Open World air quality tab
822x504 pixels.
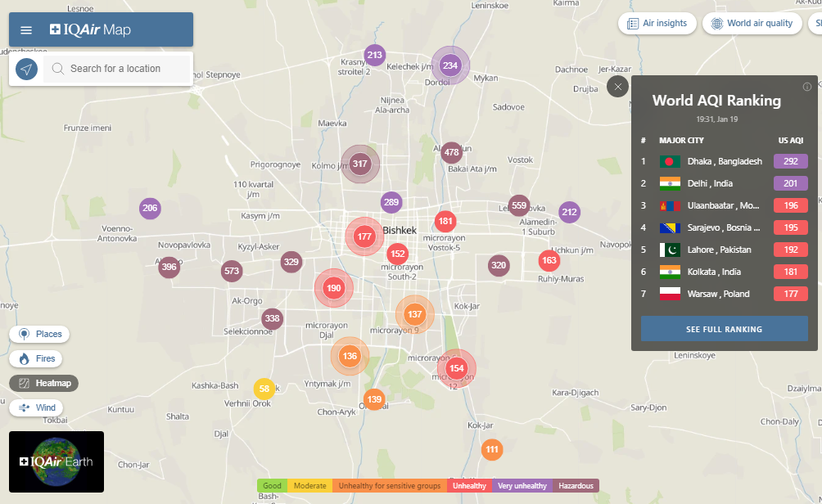pyautogui.click(x=752, y=24)
